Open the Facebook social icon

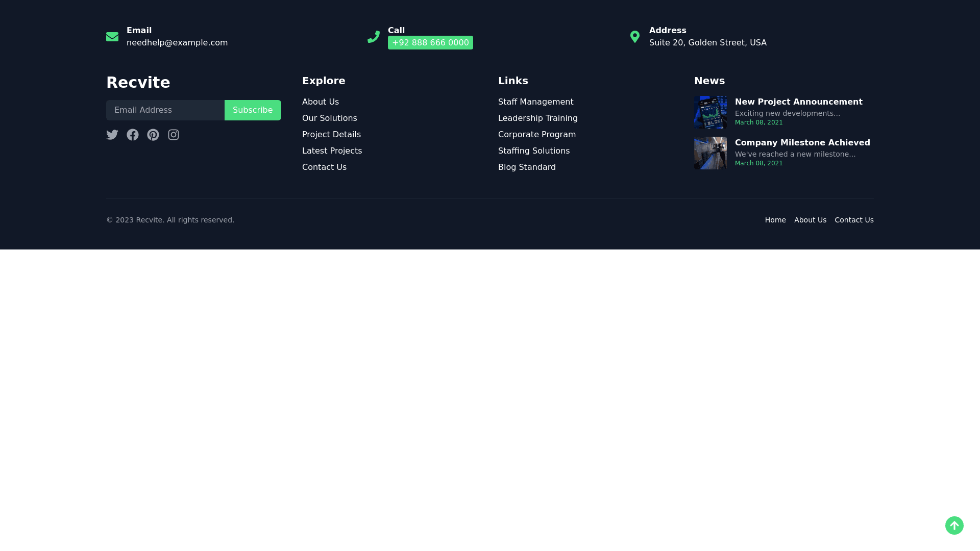pos(133,135)
